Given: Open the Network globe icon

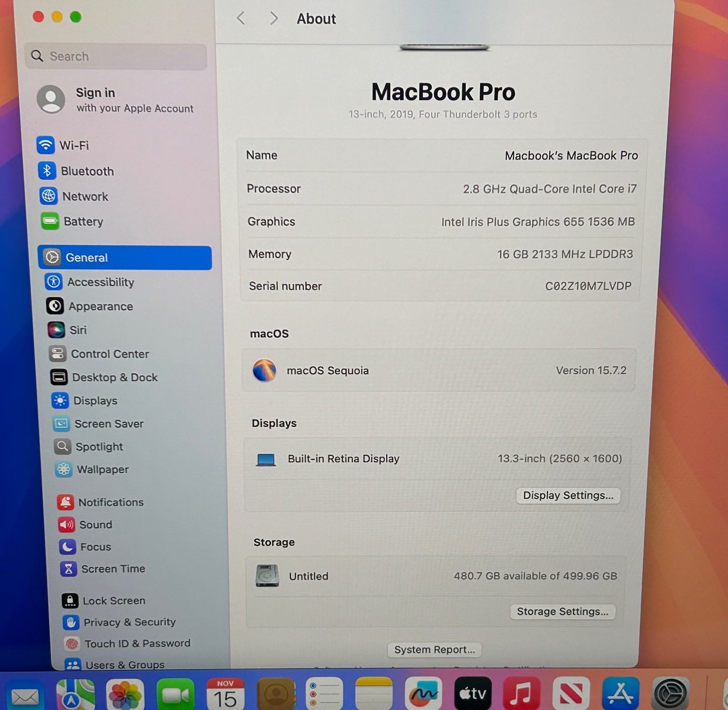Looking at the screenshot, I should click(x=48, y=196).
